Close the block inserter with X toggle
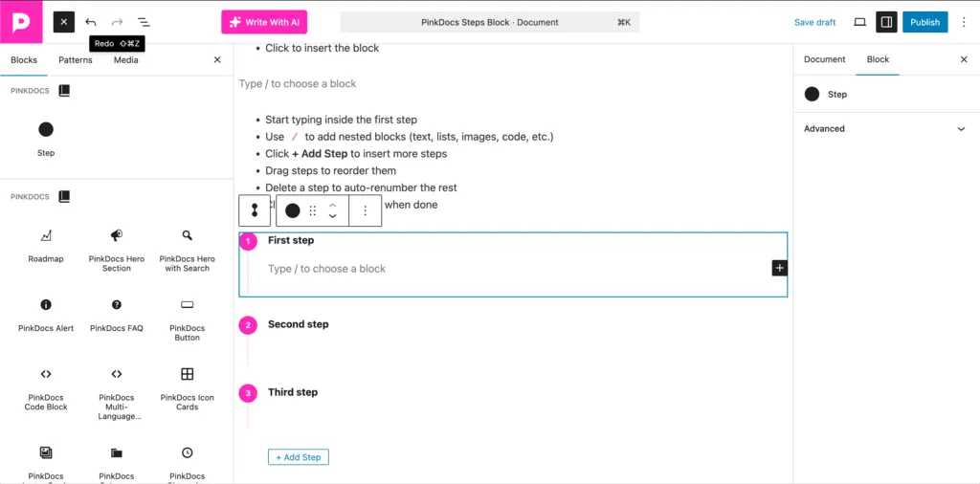The image size is (980, 484). coord(63,22)
